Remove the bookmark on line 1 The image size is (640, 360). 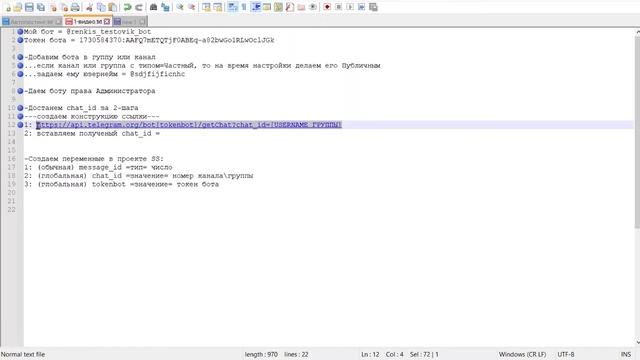20,31
